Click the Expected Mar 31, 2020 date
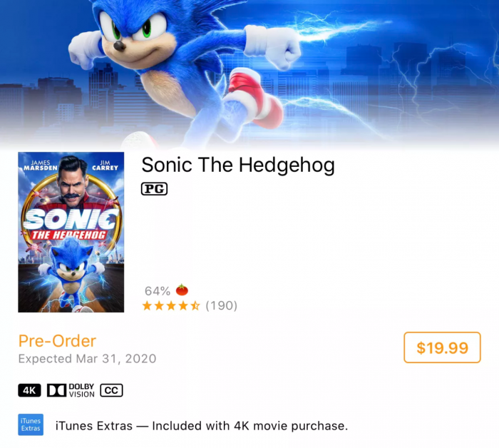 click(87, 359)
